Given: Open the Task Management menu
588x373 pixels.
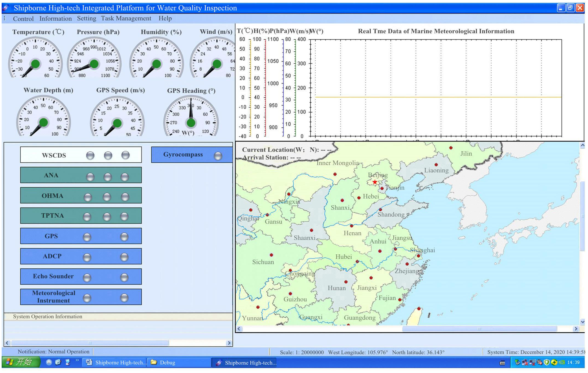Looking at the screenshot, I should click(126, 18).
